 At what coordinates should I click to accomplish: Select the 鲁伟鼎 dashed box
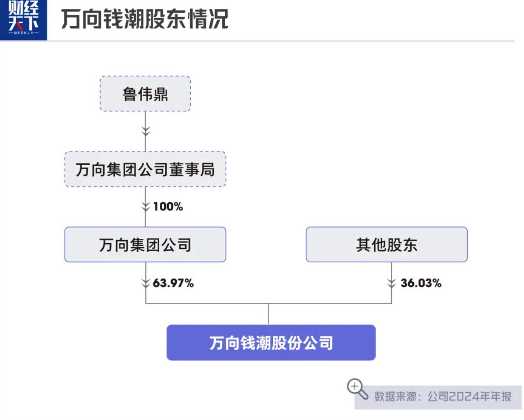145,94
